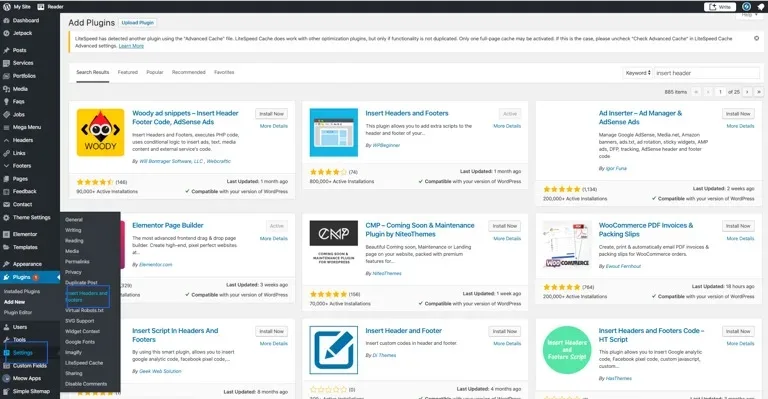Click the WordPress My Site logo icon
768x399 pixels.
(x=6, y=7)
